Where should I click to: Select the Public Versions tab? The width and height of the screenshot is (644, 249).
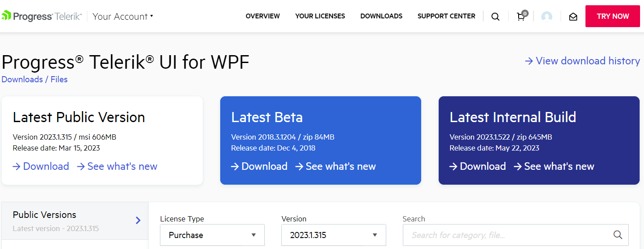pos(75,221)
